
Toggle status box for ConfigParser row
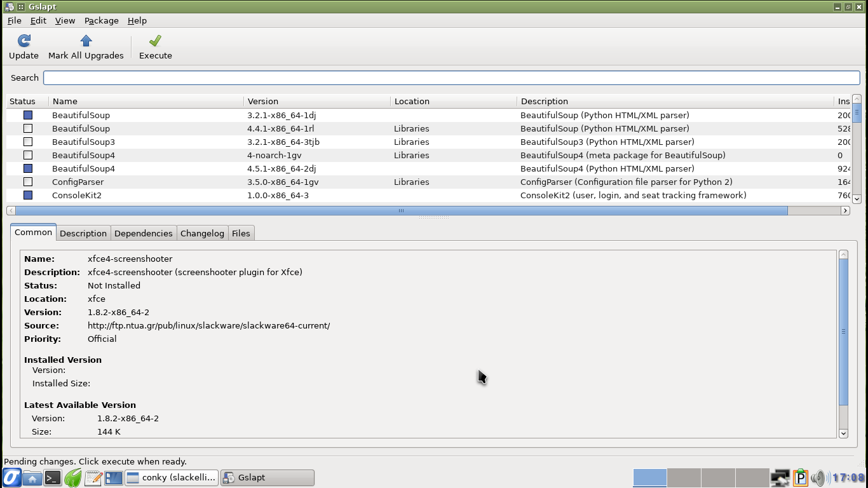[x=28, y=182]
